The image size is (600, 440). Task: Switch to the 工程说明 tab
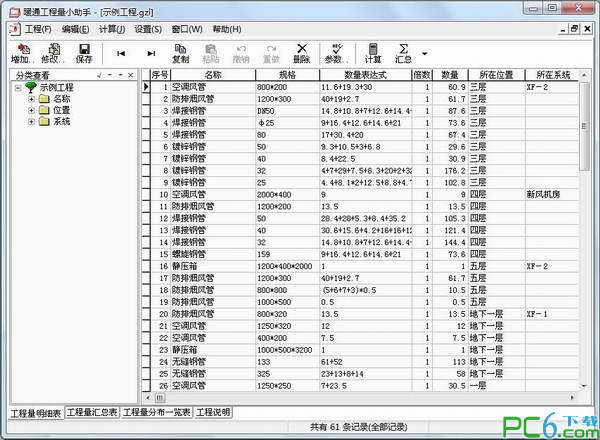[x=213, y=412]
